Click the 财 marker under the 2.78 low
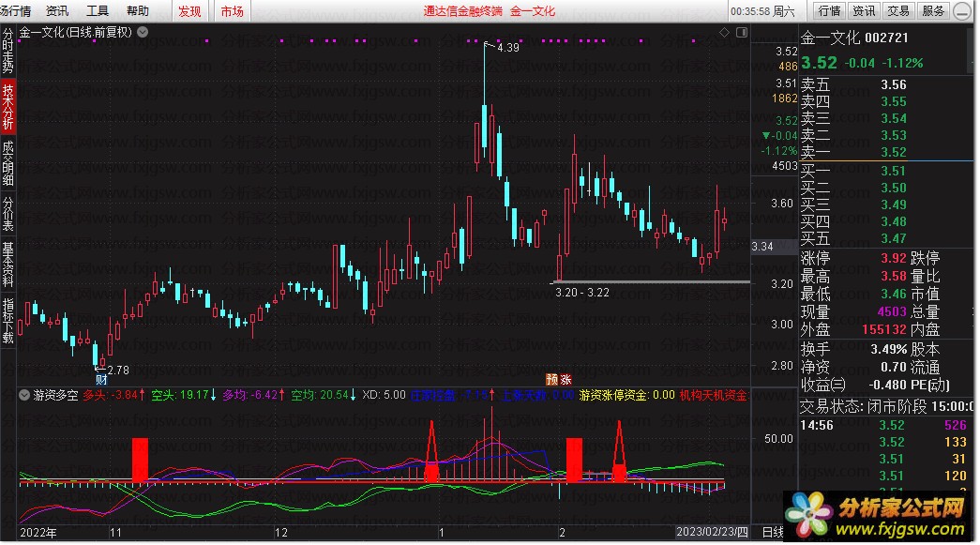 pos(102,379)
